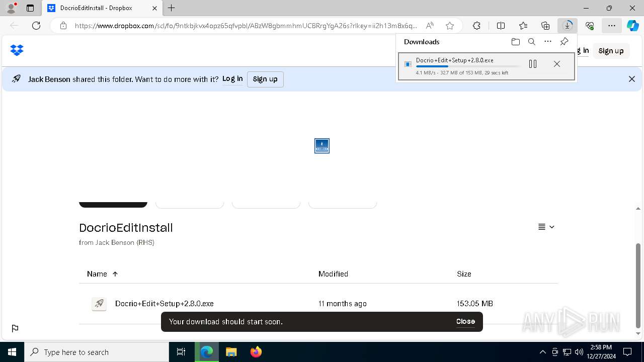
Task: Open network settings tray icon
Action: pos(567,352)
